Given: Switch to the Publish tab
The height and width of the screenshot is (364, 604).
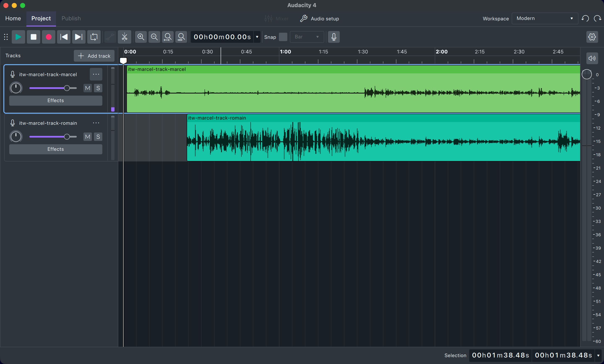Looking at the screenshot, I should pyautogui.click(x=71, y=18).
